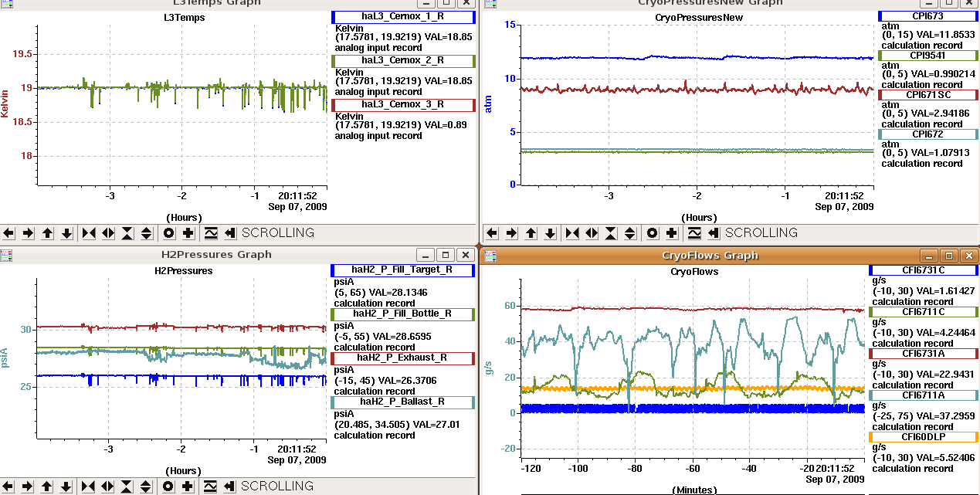Image resolution: width=980 pixels, height=495 pixels.
Task: Click the waveform graph icon in CryoPressuresNew toolbar
Action: [x=693, y=232]
